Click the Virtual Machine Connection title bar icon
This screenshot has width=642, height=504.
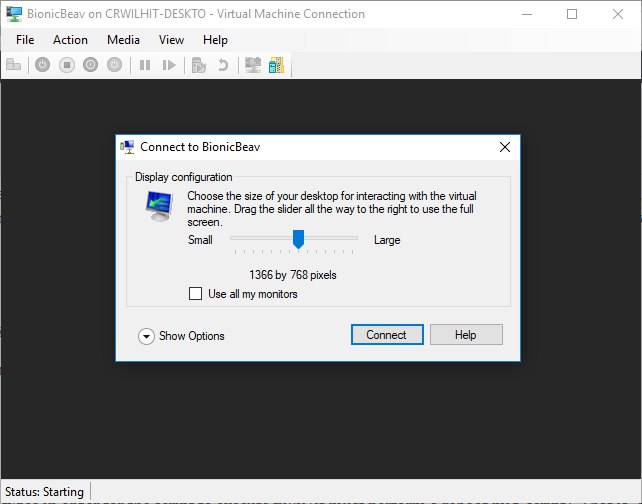[x=14, y=14]
